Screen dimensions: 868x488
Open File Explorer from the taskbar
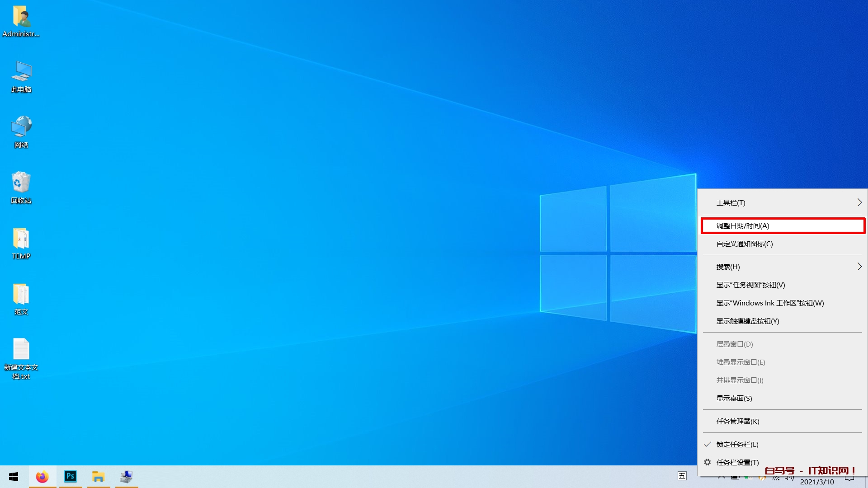coord(98,477)
